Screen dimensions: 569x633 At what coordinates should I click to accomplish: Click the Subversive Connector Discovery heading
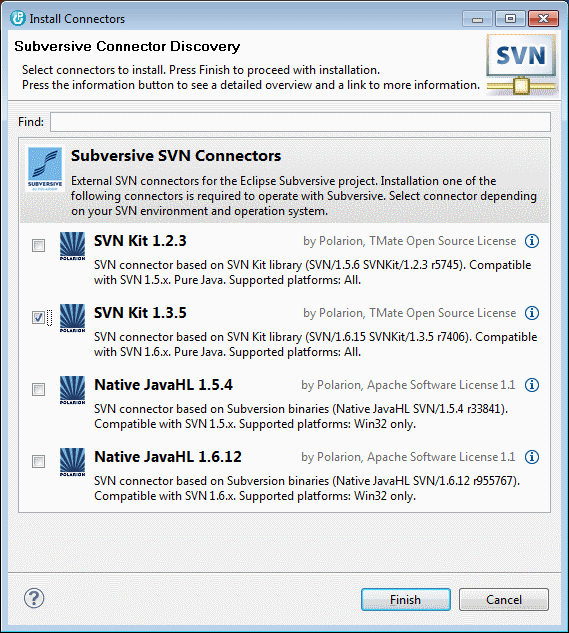tap(127, 46)
